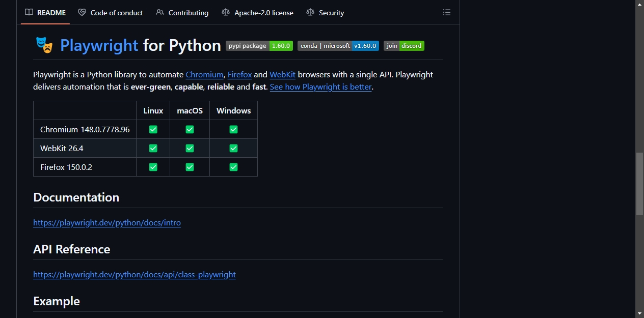This screenshot has height=318, width=644.
Task: Click the WebKit 26.4 cell
Action: [x=85, y=148]
